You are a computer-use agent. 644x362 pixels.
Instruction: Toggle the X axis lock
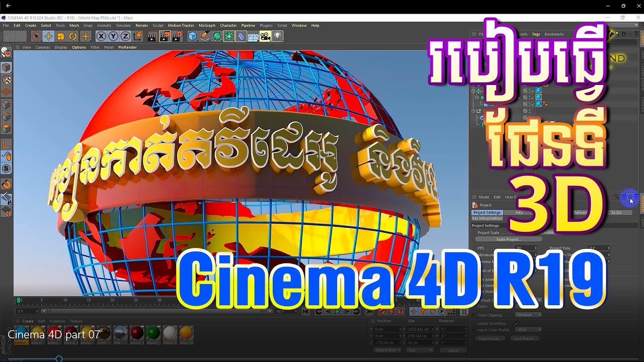[101, 36]
